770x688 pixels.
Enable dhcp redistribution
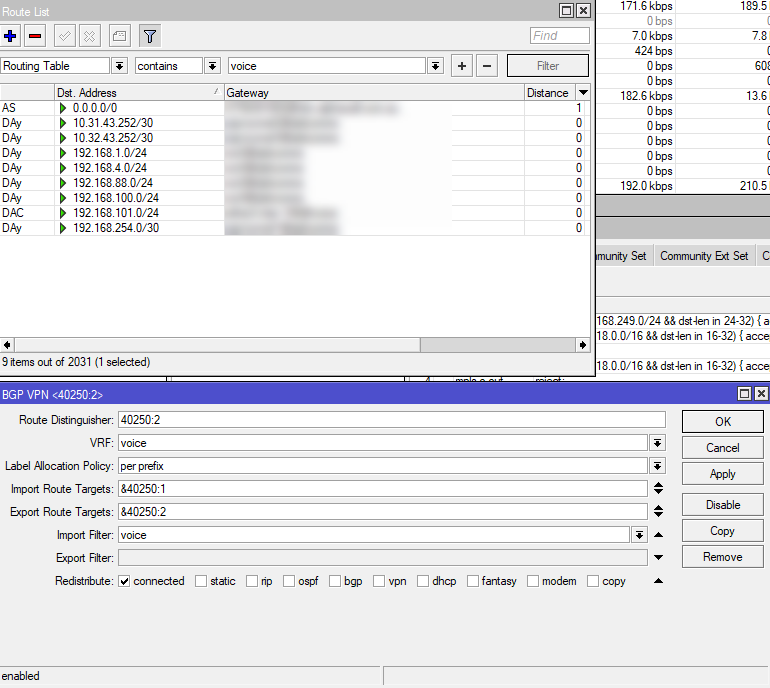tap(423, 581)
